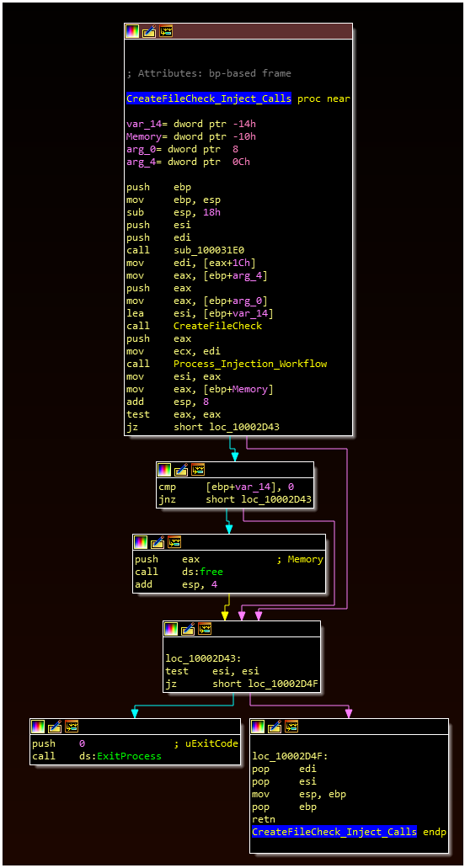Click third title icon on CreateFileCheck_Inject_Calls proc node
The image size is (465, 868).
(x=166, y=31)
